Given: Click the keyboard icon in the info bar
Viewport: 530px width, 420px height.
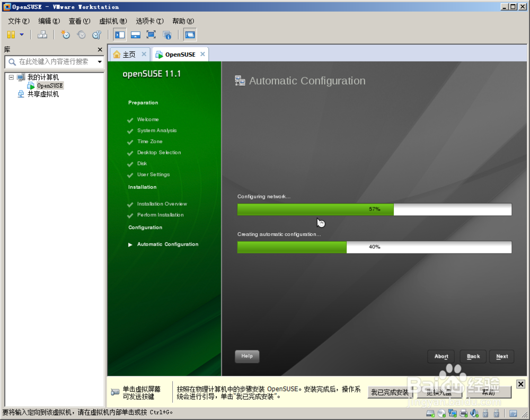Looking at the screenshot, I should coord(115,392).
